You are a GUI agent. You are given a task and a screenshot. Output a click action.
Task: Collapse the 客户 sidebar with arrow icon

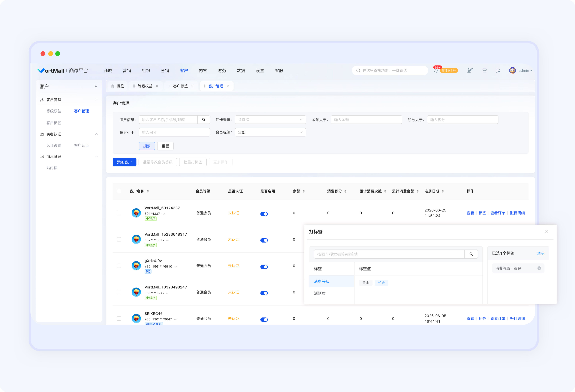pos(96,86)
